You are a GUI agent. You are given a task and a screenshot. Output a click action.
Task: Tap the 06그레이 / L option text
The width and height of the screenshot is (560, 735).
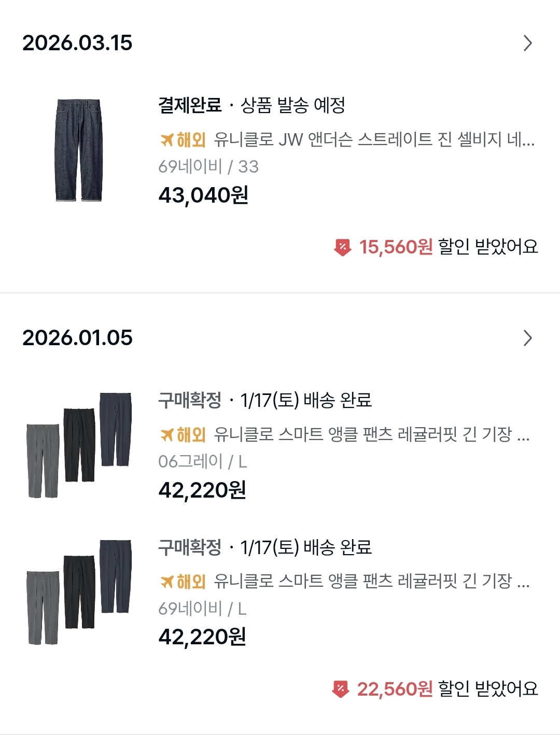tap(202, 461)
